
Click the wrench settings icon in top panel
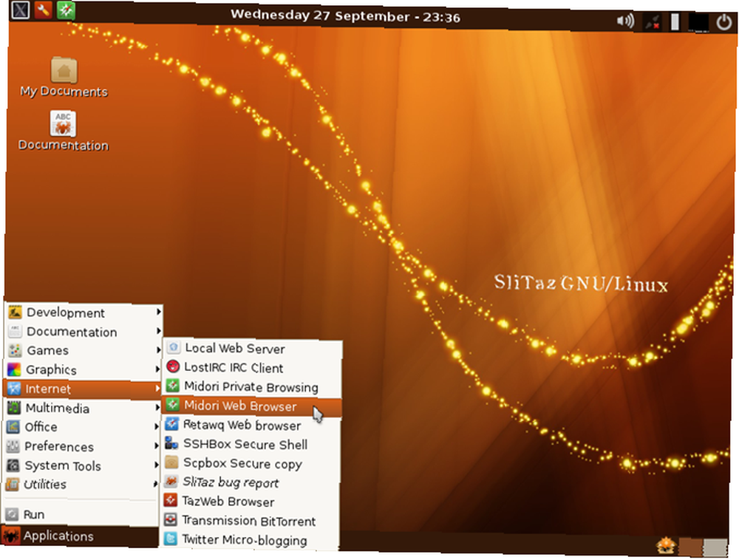click(x=43, y=9)
